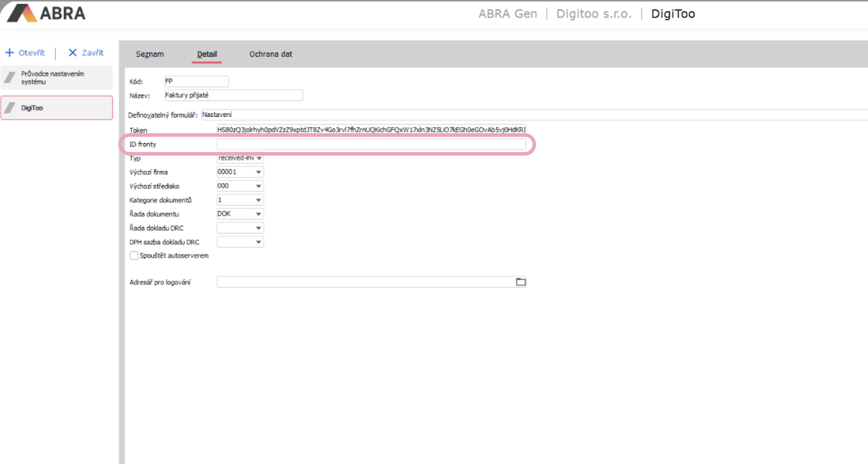Click the DigiToo header title
868x464 pixels.
pyautogui.click(x=673, y=14)
